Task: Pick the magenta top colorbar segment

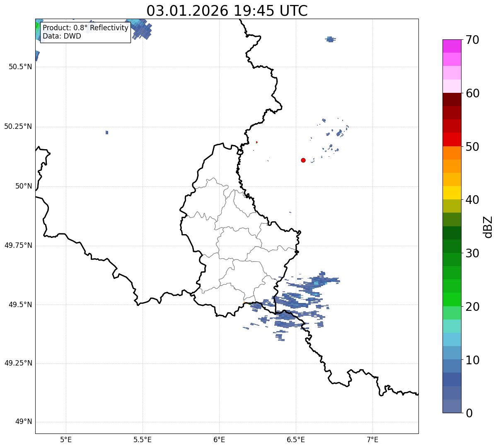Action: [452, 46]
